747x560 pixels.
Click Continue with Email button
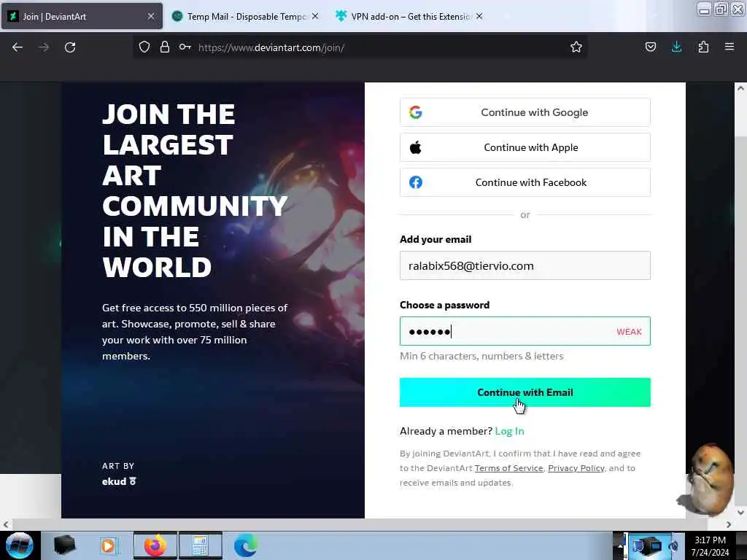pyautogui.click(x=525, y=392)
